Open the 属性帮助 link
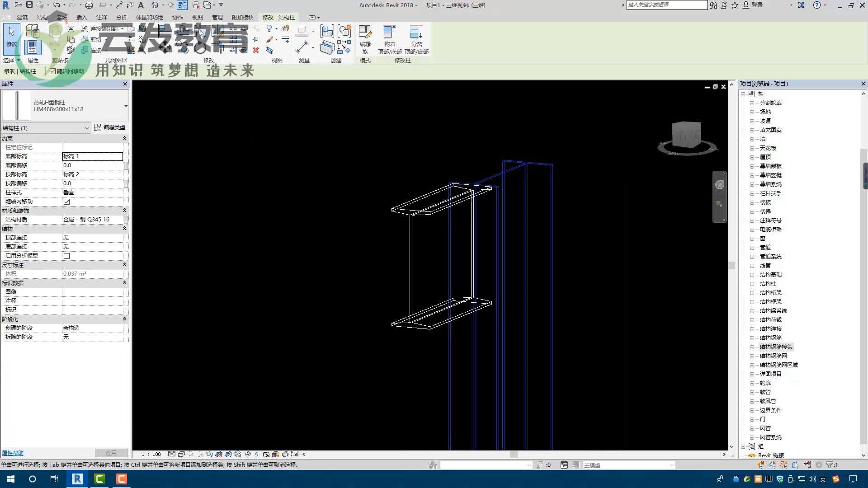Image resolution: width=868 pixels, height=488 pixels. 13,453
